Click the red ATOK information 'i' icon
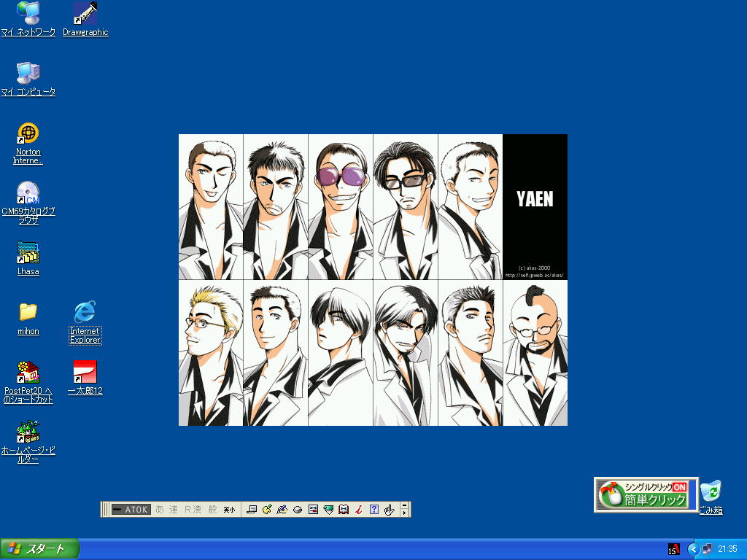 point(358,510)
